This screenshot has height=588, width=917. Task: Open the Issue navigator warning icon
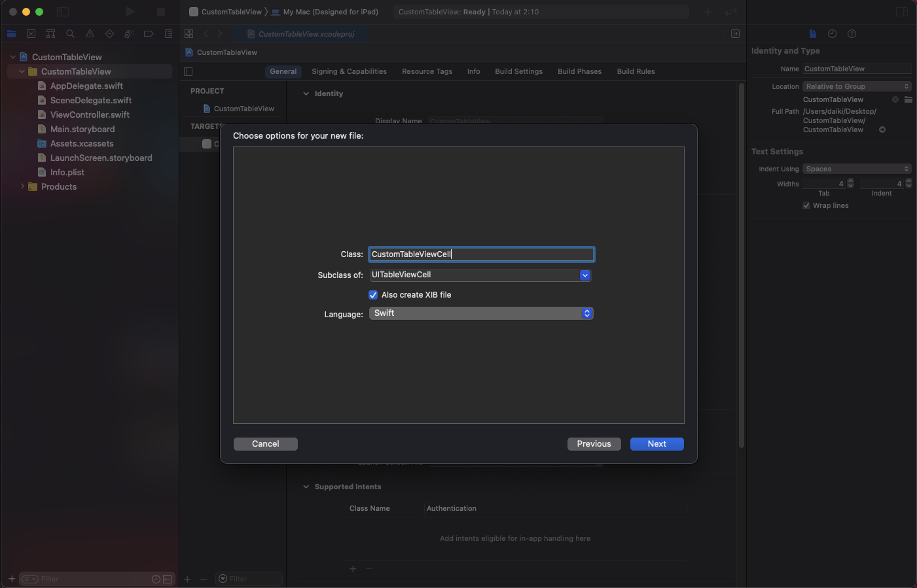[x=90, y=34]
